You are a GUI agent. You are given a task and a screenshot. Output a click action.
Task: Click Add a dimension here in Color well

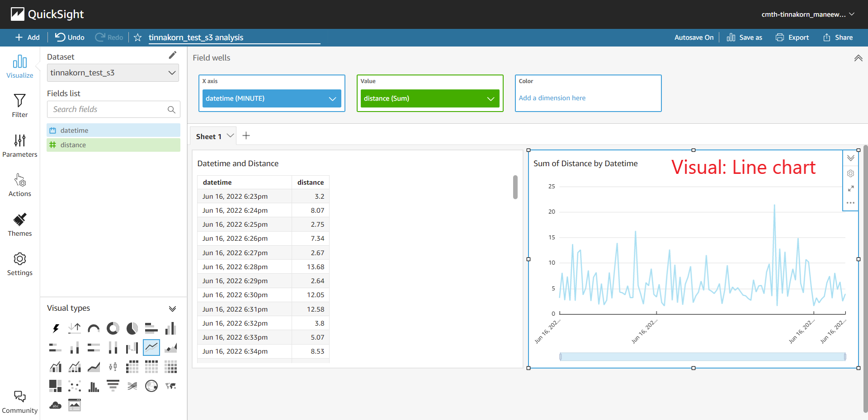point(552,98)
